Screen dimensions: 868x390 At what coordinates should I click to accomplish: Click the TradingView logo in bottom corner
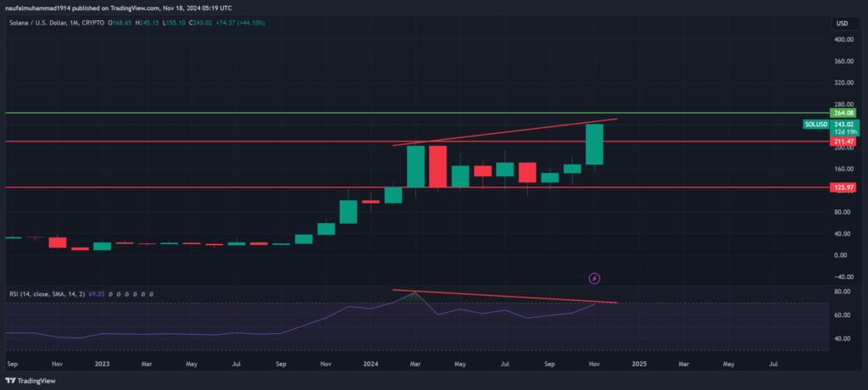pyautogui.click(x=27, y=381)
